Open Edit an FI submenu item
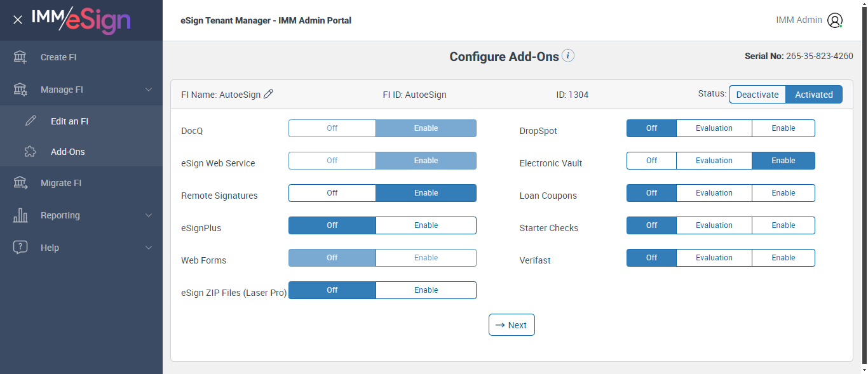 (x=69, y=121)
